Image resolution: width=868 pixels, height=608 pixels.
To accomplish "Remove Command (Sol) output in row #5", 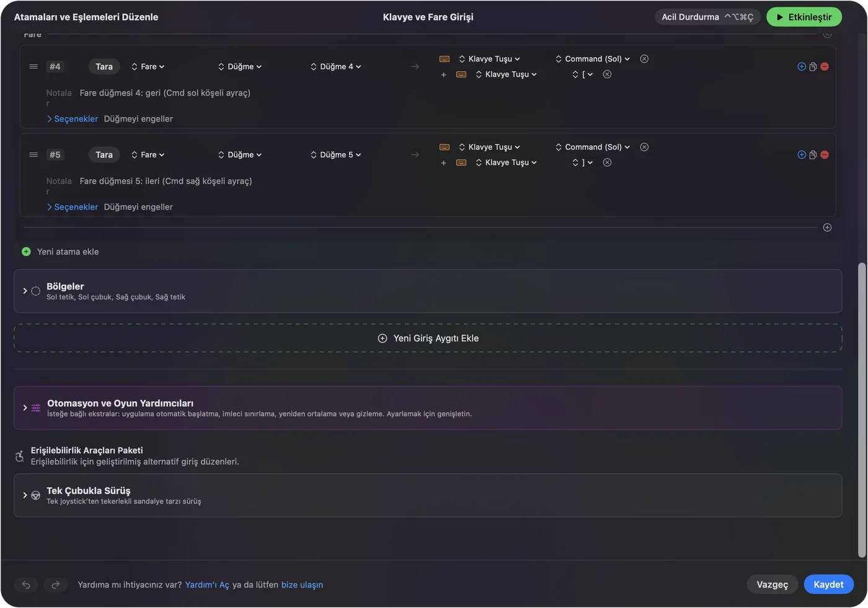I will point(644,147).
